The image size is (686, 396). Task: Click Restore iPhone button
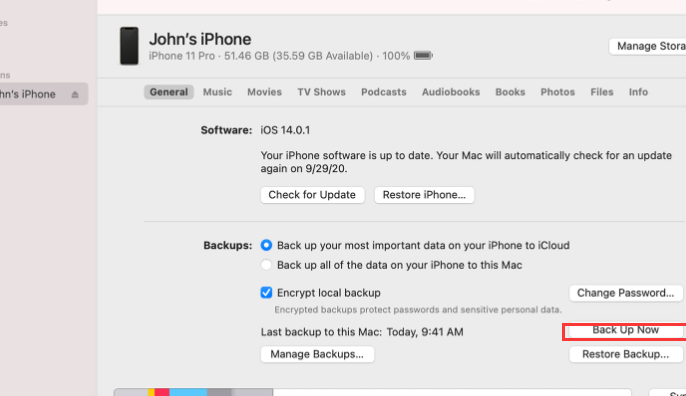(424, 195)
